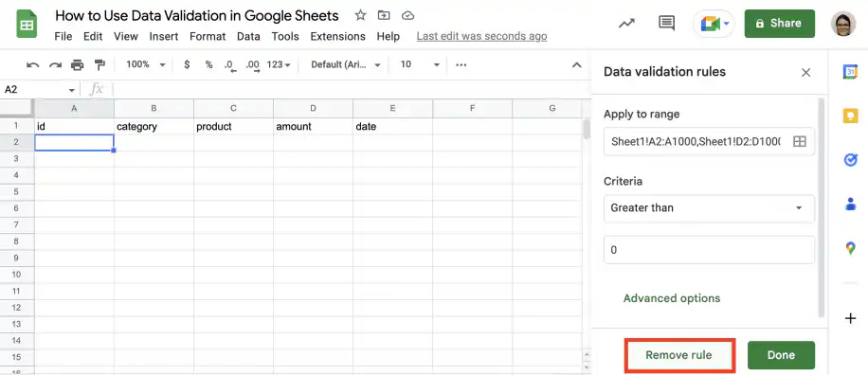Open Google Tasks side panel

click(x=850, y=160)
